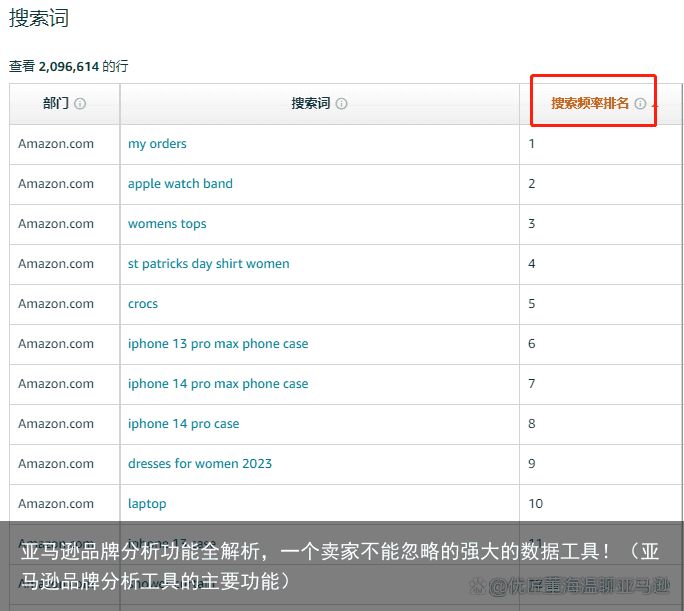The image size is (684, 611).
Task: Open the 'iphone 14 pro case' link
Action: point(184,424)
